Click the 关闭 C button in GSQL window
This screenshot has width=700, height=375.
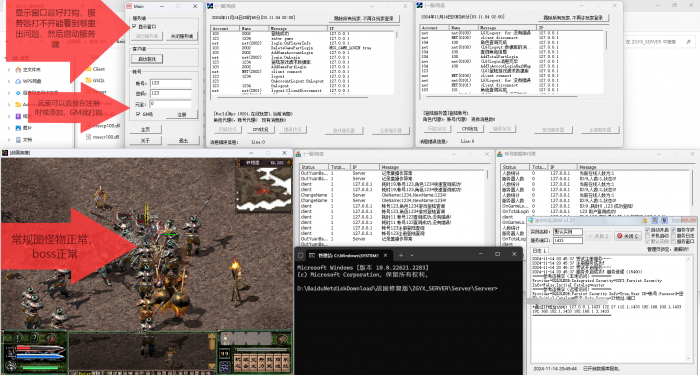[628, 236]
